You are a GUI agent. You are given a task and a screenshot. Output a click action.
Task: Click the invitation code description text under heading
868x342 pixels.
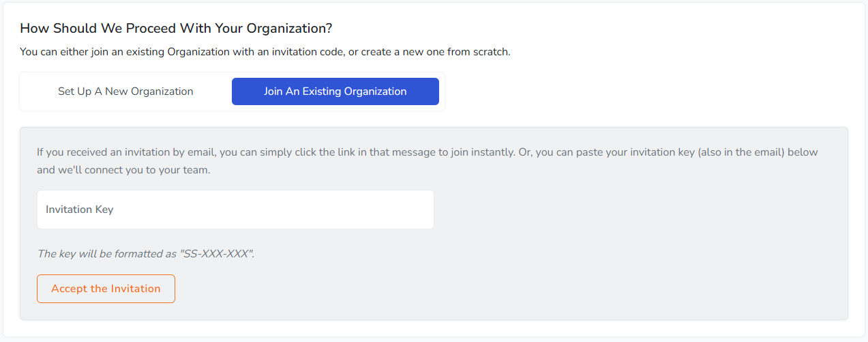pos(265,52)
